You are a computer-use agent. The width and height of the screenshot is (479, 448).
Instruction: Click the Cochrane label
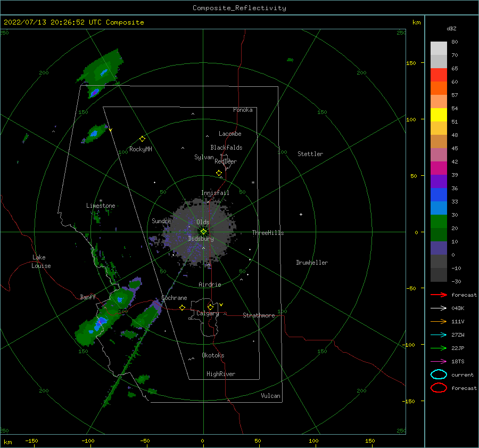[x=174, y=298]
